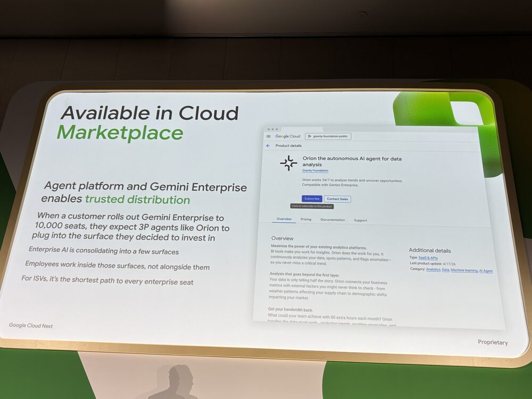Follow the SaaS & APIs type link

(428, 257)
